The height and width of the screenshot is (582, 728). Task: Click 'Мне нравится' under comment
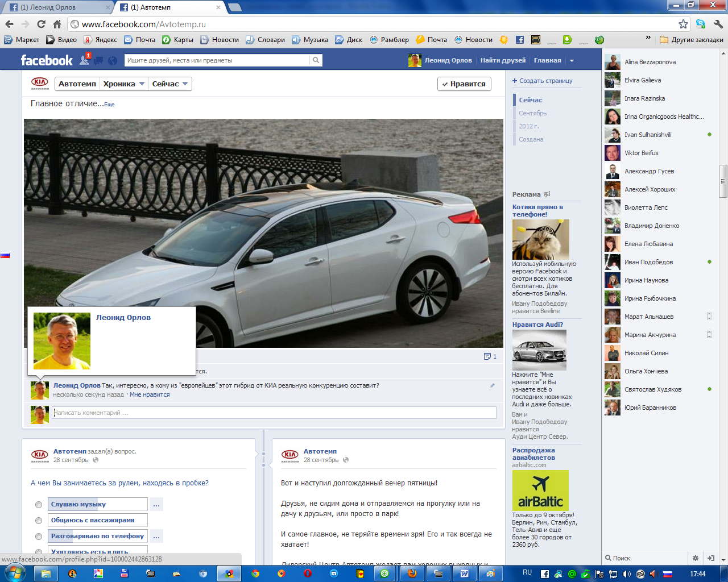pyautogui.click(x=150, y=394)
